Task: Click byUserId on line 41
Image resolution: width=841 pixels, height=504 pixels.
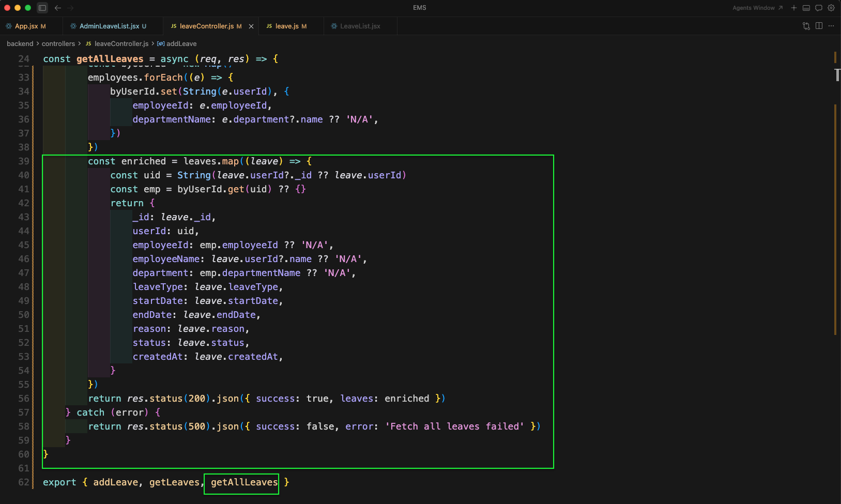Action: point(200,189)
